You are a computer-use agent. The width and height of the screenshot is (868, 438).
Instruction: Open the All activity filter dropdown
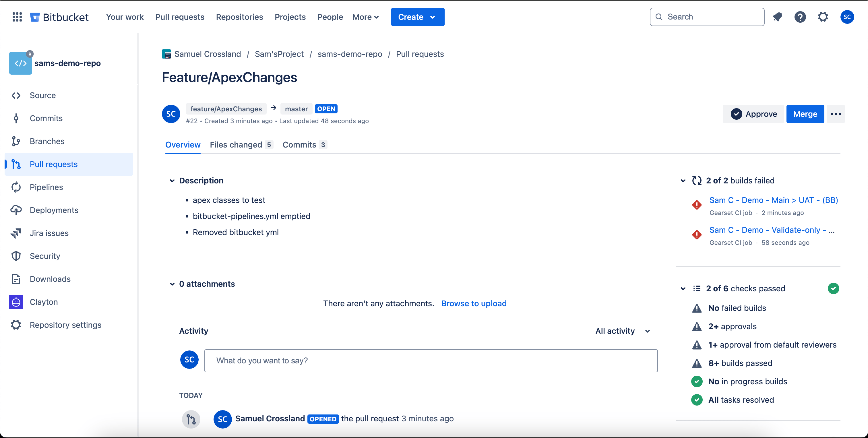click(622, 331)
